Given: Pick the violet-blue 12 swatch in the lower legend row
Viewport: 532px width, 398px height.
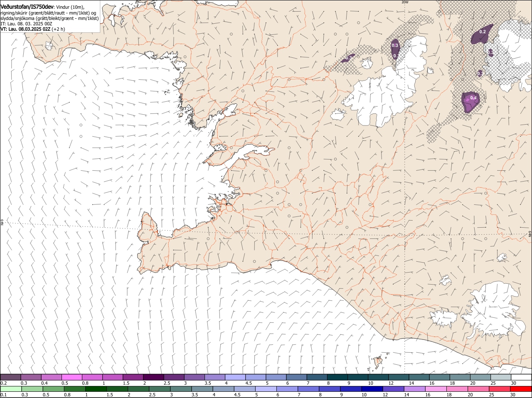Looking at the screenshot, I should click(x=393, y=389).
